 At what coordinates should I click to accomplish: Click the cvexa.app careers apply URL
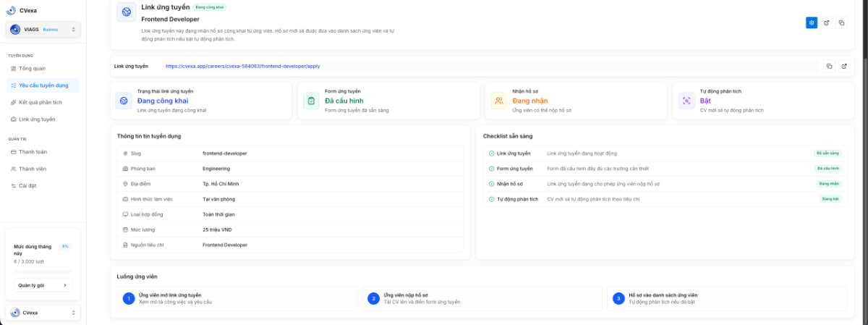pos(243,66)
